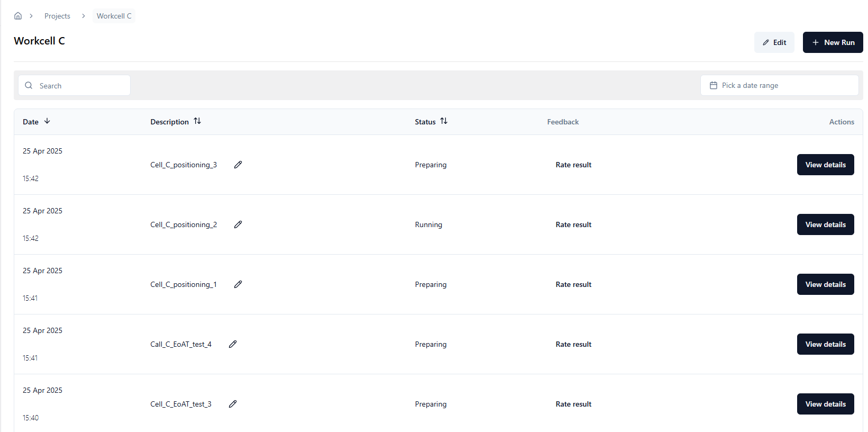
Task: Sort by Description using sort arrows
Action: click(197, 121)
